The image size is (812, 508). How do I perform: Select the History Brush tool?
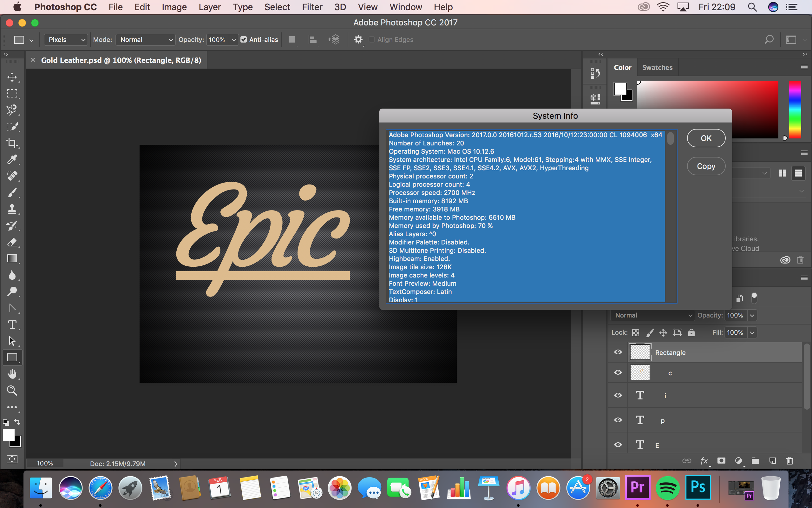click(x=12, y=225)
